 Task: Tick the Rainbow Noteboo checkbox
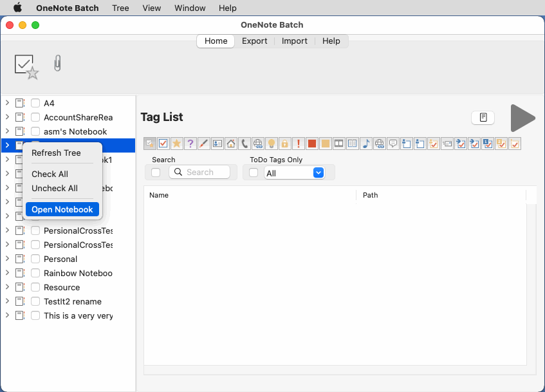[x=35, y=273]
